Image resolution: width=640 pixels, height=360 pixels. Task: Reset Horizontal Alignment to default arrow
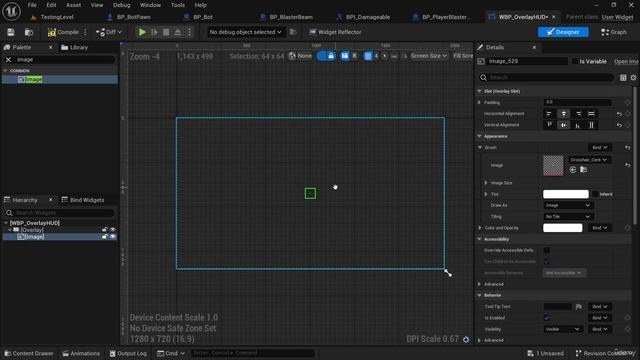pos(619,114)
